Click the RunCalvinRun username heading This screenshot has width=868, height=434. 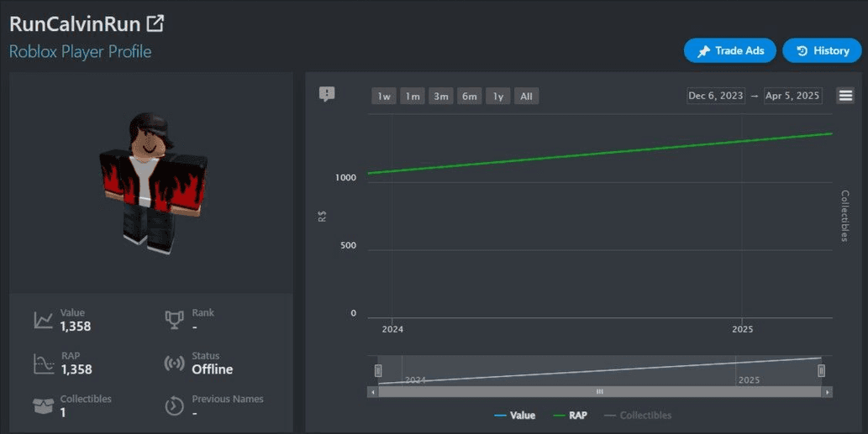pos(75,24)
